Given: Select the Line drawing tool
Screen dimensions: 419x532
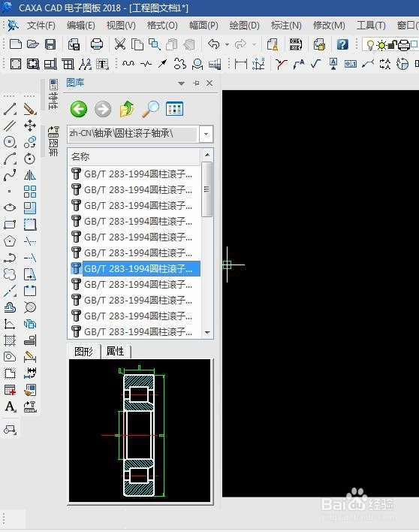Looking at the screenshot, I should pos(10,109).
